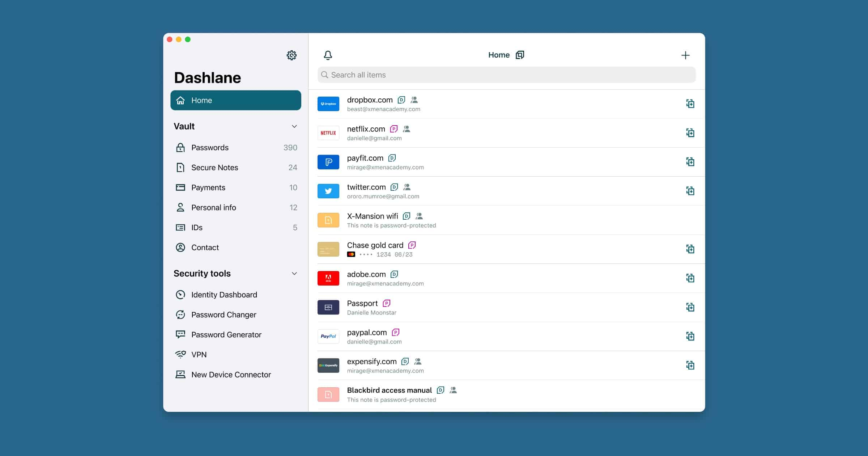Image resolution: width=868 pixels, height=456 pixels.
Task: Click the duplicate/copy view icon next to Home
Action: coord(520,55)
